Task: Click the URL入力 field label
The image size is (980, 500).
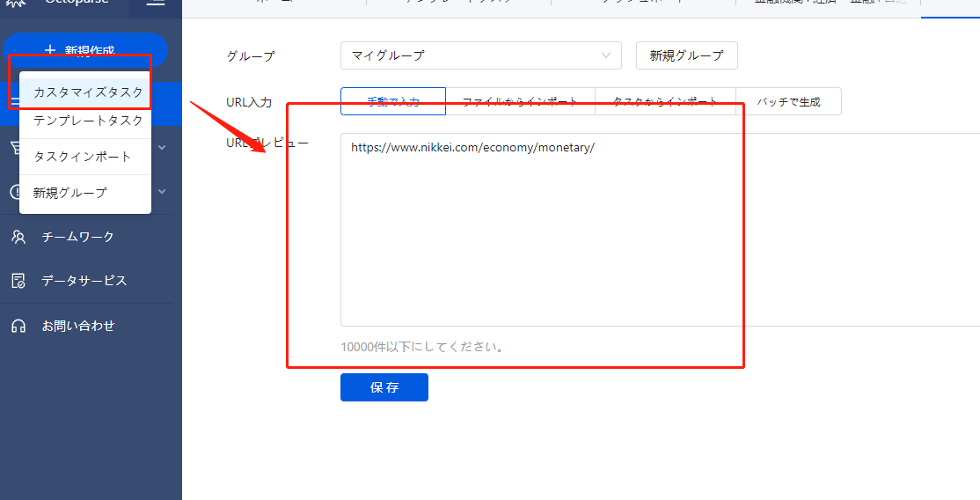Action: [249, 102]
